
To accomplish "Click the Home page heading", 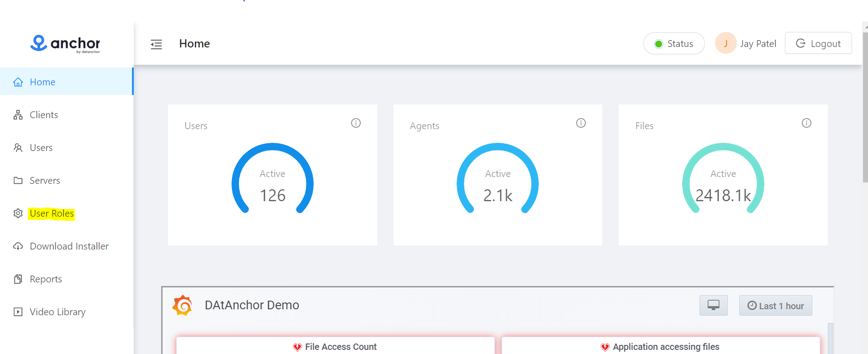I will click(x=195, y=44).
